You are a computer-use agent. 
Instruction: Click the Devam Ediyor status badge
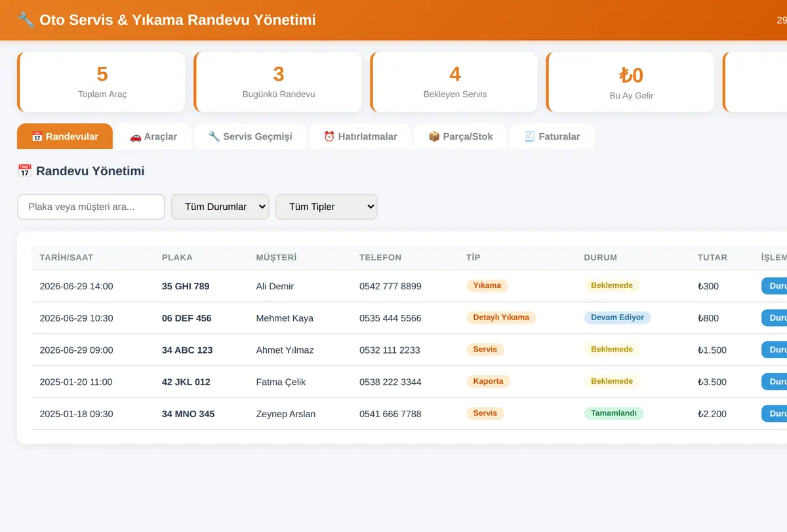tap(617, 317)
